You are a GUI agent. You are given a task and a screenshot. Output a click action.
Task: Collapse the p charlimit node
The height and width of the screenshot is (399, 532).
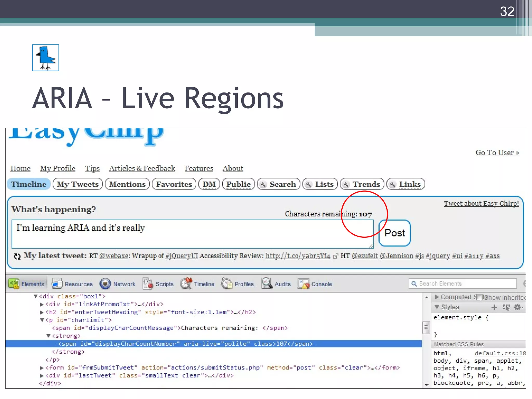pos(42,320)
